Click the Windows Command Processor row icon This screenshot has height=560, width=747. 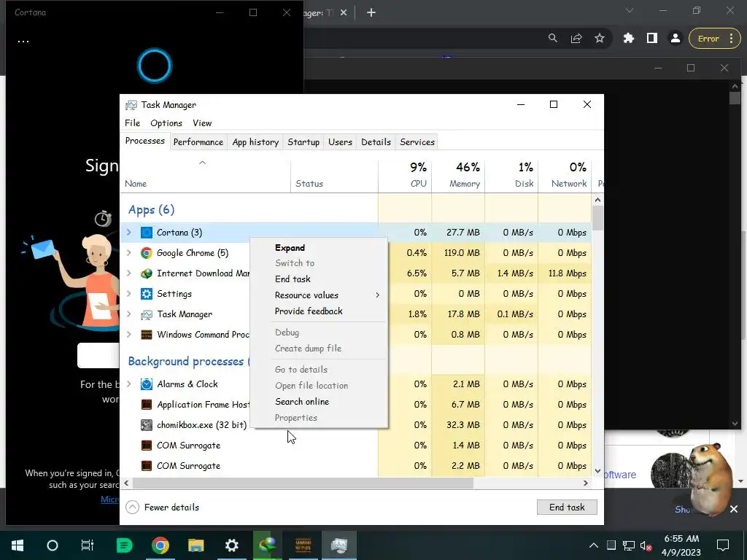click(146, 335)
